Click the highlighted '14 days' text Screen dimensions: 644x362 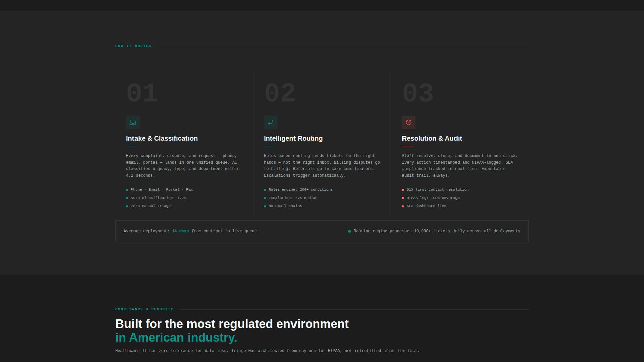(x=180, y=231)
